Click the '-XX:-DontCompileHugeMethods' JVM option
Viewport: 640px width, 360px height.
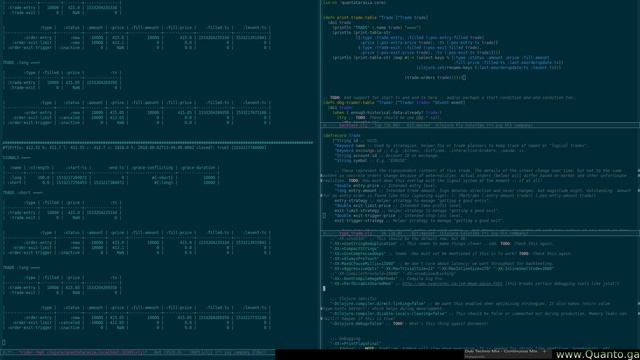pos(364,279)
